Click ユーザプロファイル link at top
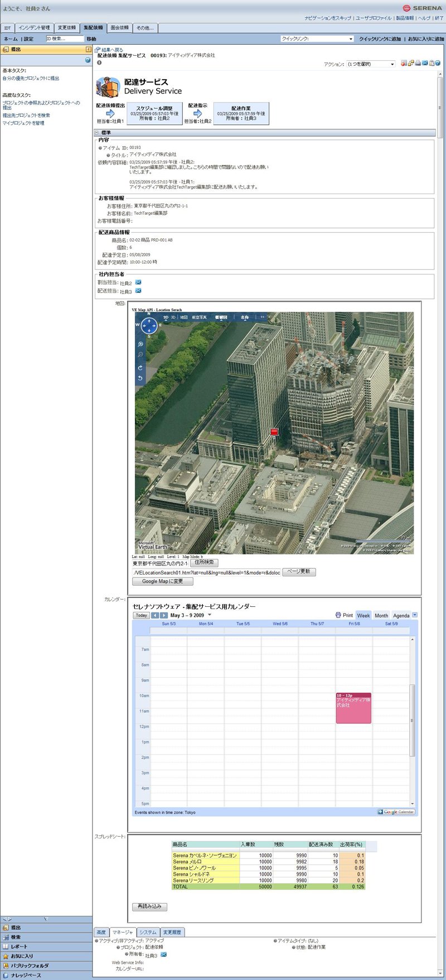This screenshot has height=980, width=446. click(x=374, y=18)
